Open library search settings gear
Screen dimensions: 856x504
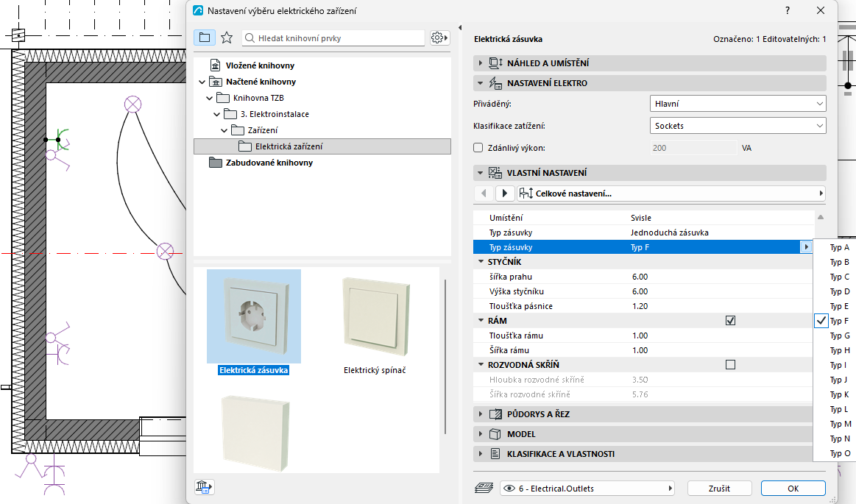point(439,38)
